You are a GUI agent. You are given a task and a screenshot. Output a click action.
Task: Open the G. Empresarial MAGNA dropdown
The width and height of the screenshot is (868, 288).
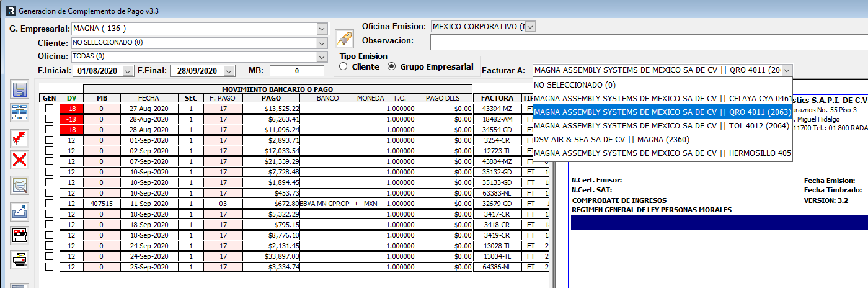(x=321, y=29)
